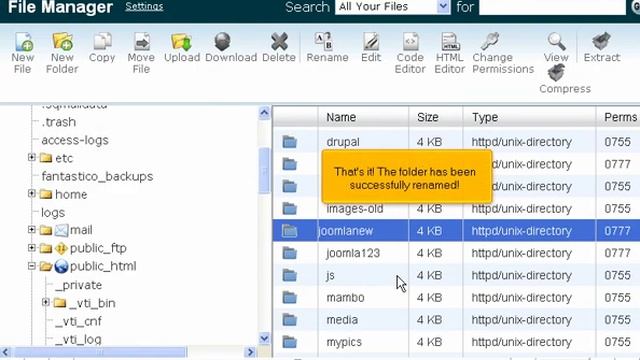Sort file list by Name column
640x360 pixels.
click(x=341, y=118)
